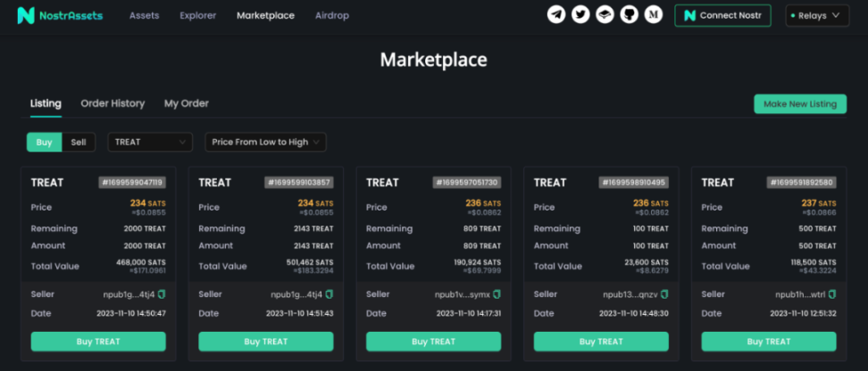Open the Twitter bird icon link

[x=580, y=15]
